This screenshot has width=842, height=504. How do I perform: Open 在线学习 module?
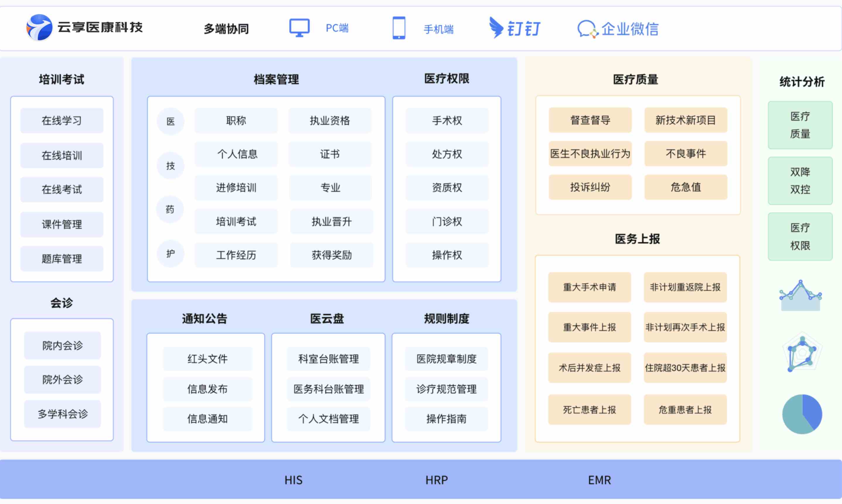point(62,120)
